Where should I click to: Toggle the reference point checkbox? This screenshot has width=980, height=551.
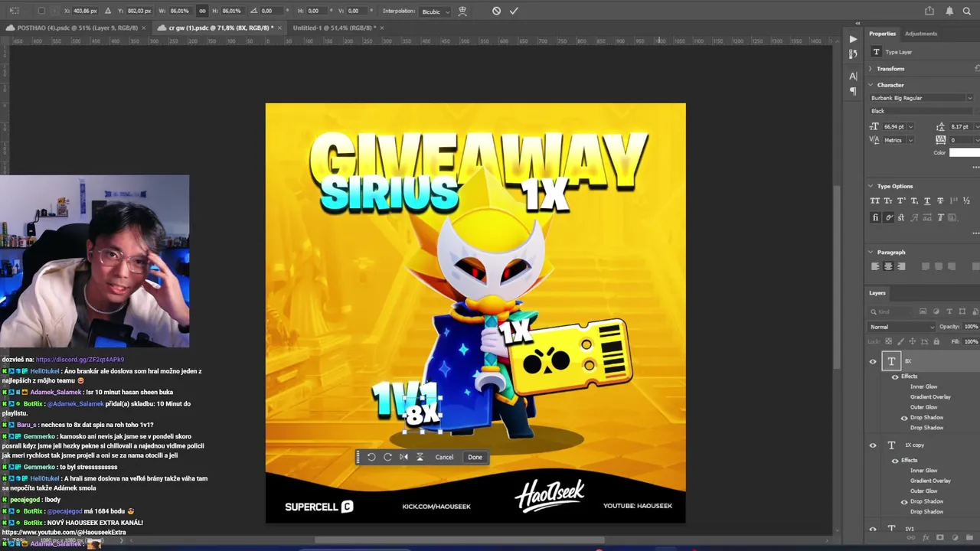[41, 11]
